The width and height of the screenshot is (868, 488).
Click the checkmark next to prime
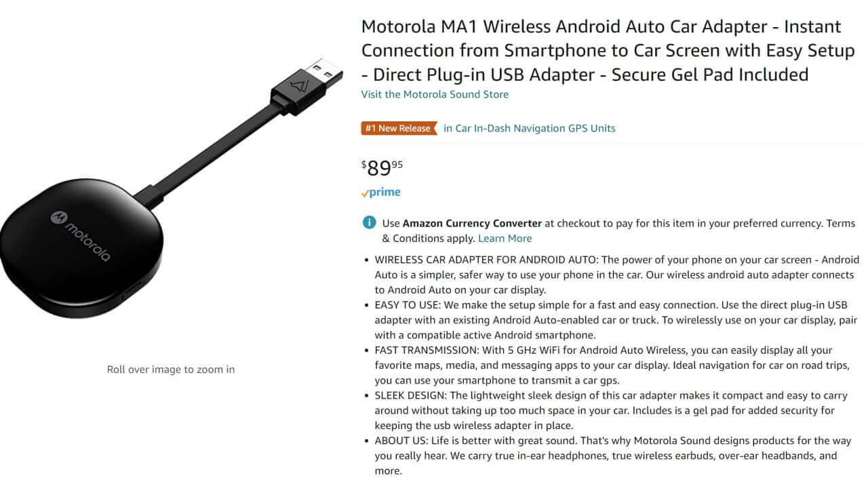(366, 192)
